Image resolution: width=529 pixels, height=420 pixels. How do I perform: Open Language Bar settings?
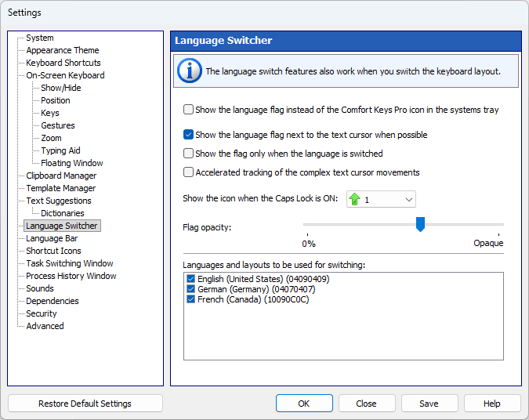(x=52, y=238)
